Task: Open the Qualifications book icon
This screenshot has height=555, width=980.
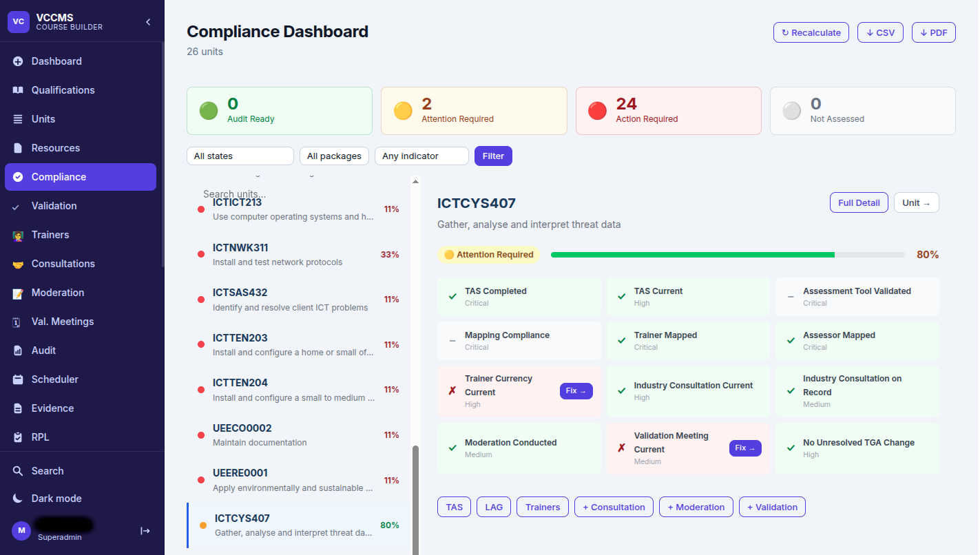Action: pos(18,90)
